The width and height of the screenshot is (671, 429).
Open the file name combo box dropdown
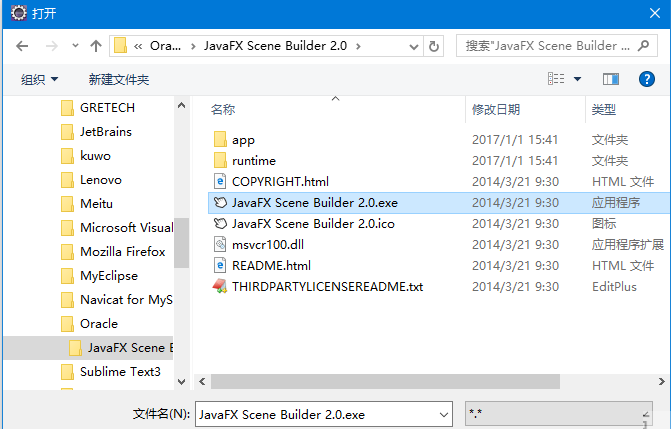(x=443, y=414)
